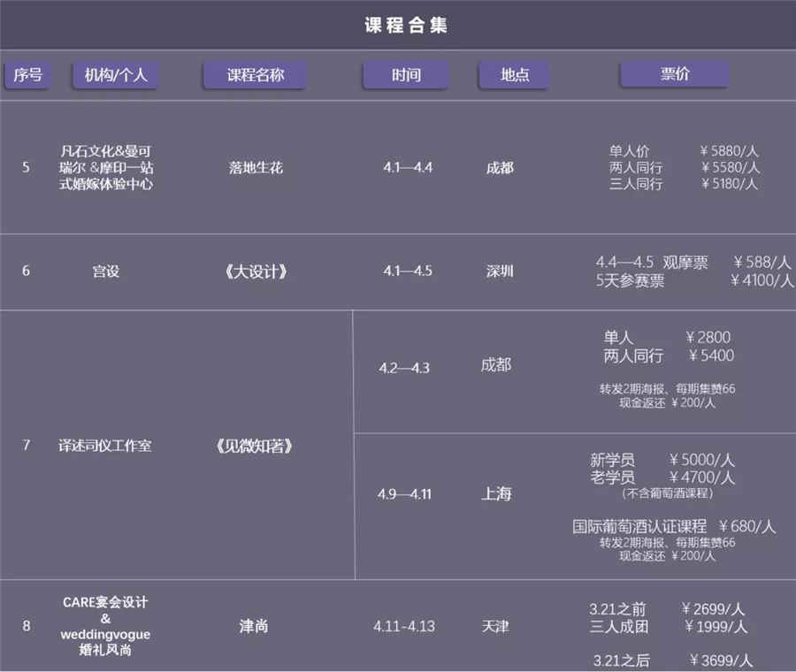Click the 课程名称 column header
Viewport: 796px width, 672px height.
255,75
